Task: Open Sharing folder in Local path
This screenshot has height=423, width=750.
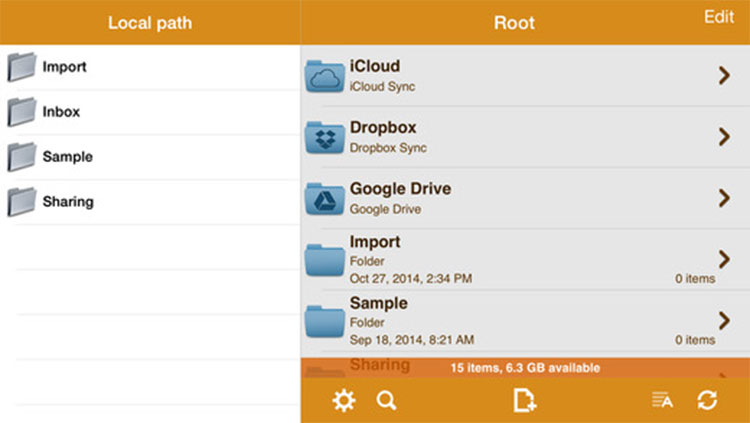Action: tap(67, 202)
